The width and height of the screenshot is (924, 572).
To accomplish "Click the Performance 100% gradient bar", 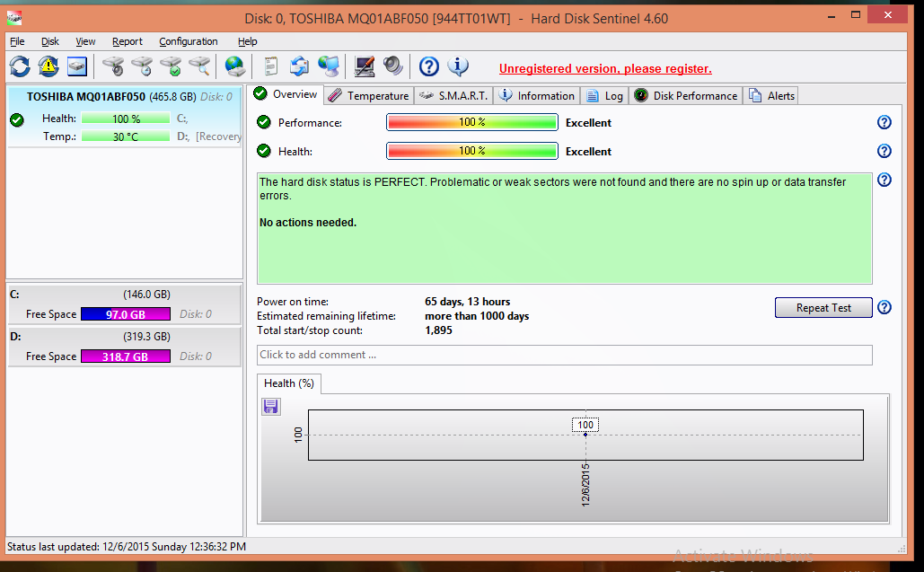I will pos(472,122).
